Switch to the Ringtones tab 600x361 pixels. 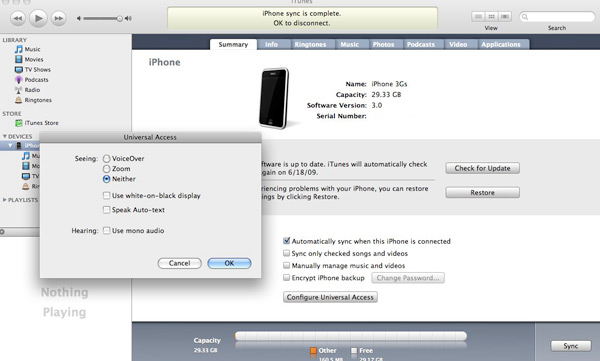point(310,44)
